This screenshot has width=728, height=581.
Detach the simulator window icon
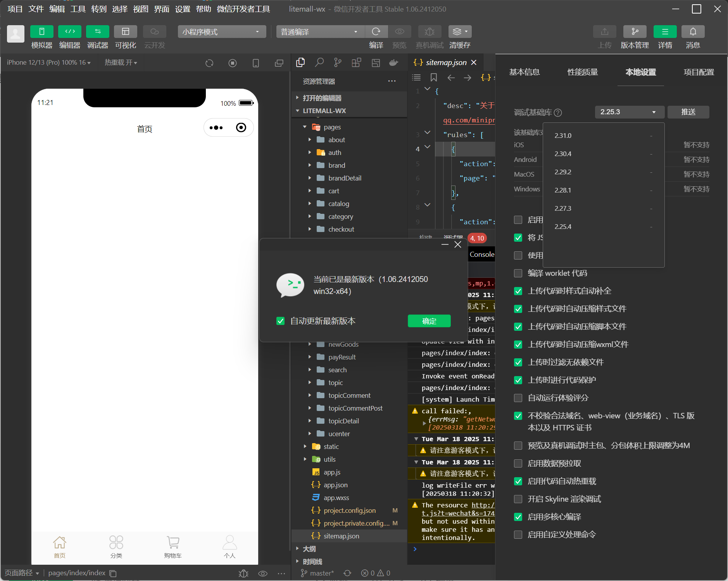click(279, 63)
